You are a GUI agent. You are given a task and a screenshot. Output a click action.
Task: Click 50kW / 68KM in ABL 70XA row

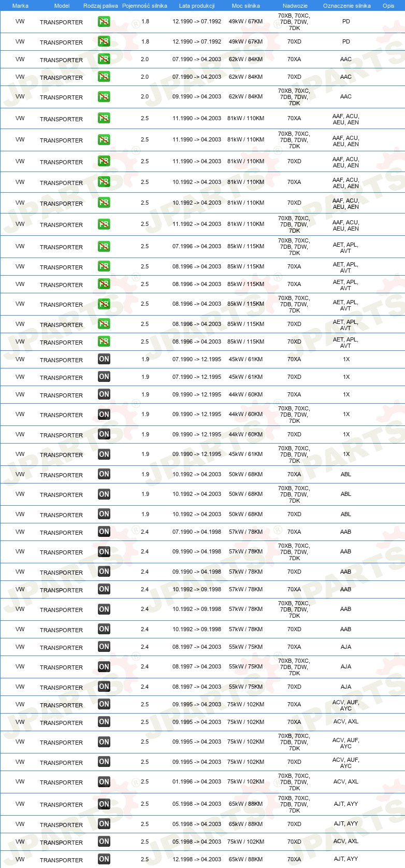point(246,474)
